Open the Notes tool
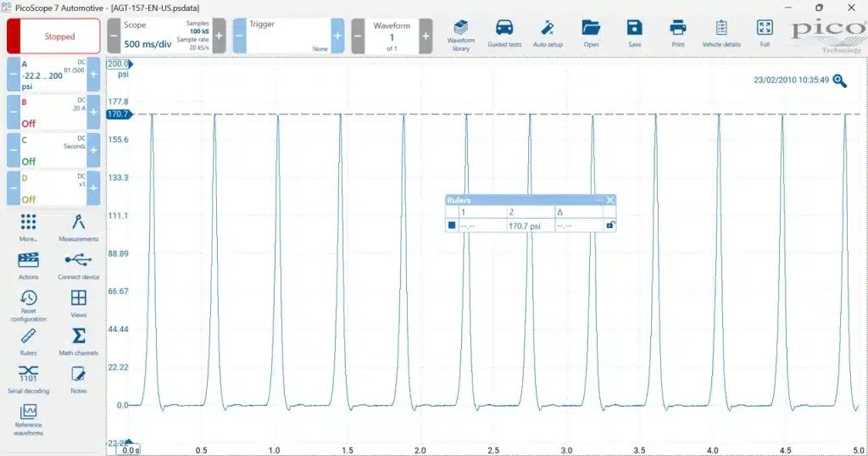Screen dimensions: 868x456 coord(78,381)
